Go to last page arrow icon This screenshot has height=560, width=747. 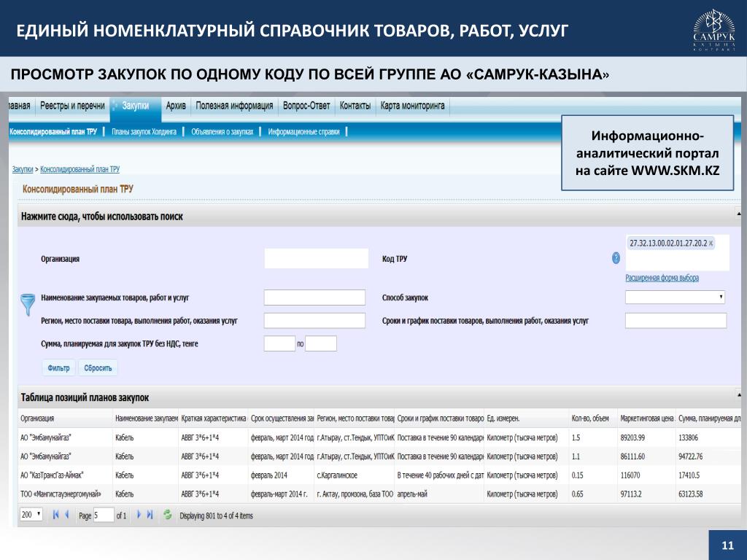[150, 515]
